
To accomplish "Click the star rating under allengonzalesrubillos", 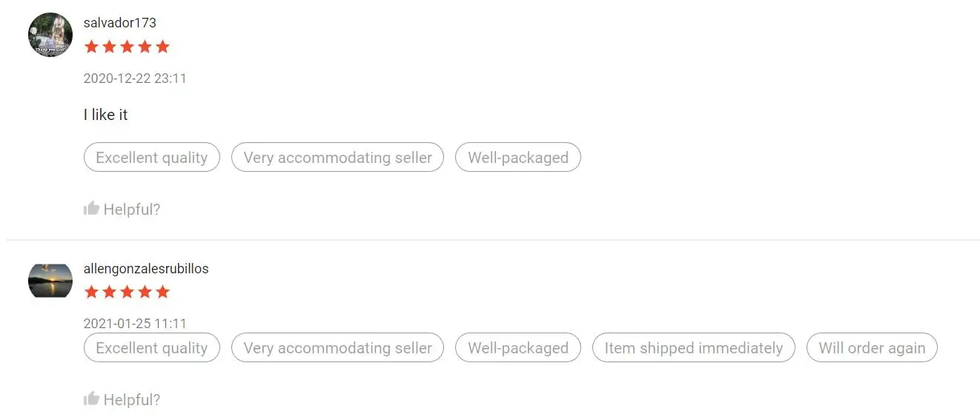I will tap(127, 292).
